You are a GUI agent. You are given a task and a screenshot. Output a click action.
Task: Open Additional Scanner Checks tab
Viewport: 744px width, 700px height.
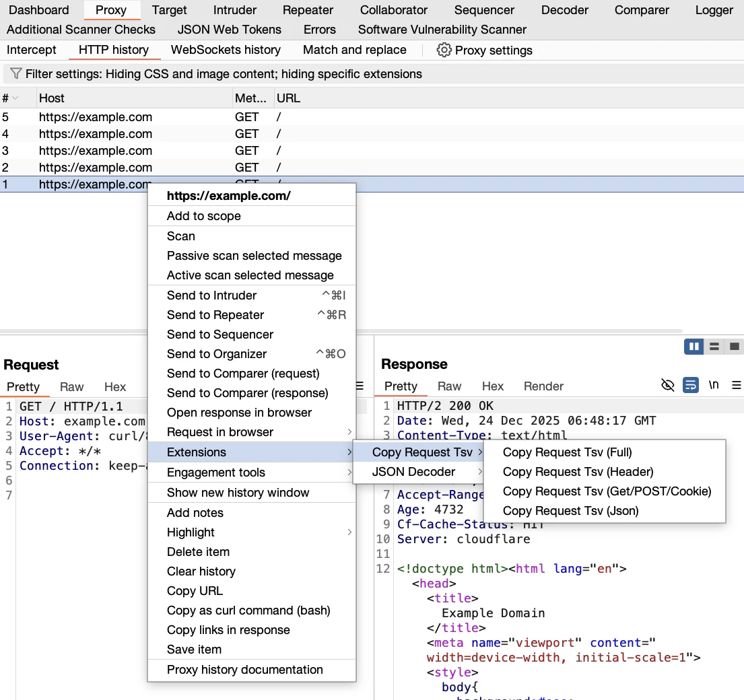tap(81, 30)
